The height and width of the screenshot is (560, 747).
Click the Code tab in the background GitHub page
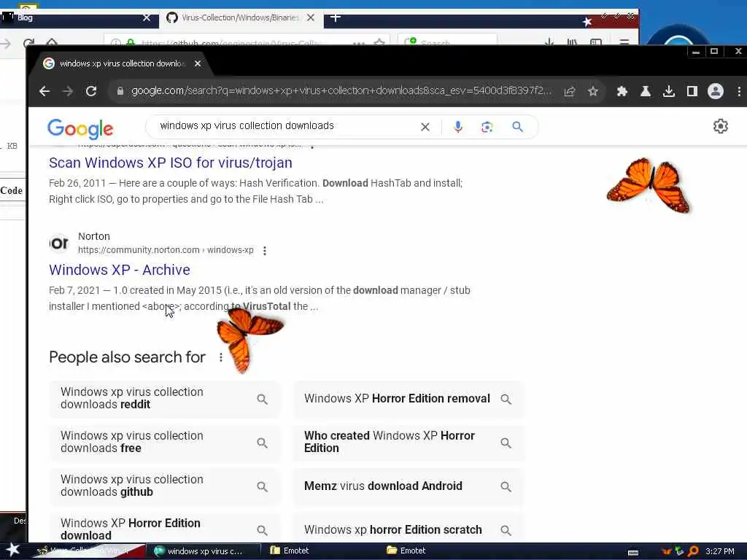(x=12, y=190)
